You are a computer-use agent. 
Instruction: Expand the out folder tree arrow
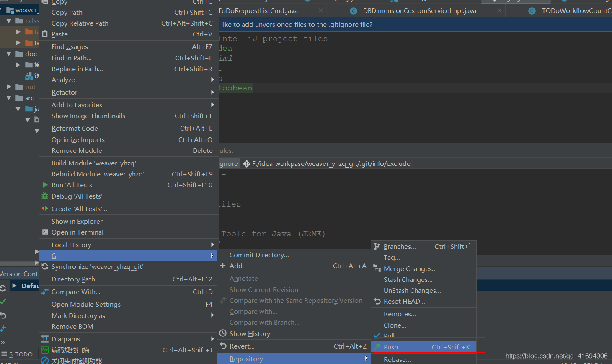click(9, 87)
